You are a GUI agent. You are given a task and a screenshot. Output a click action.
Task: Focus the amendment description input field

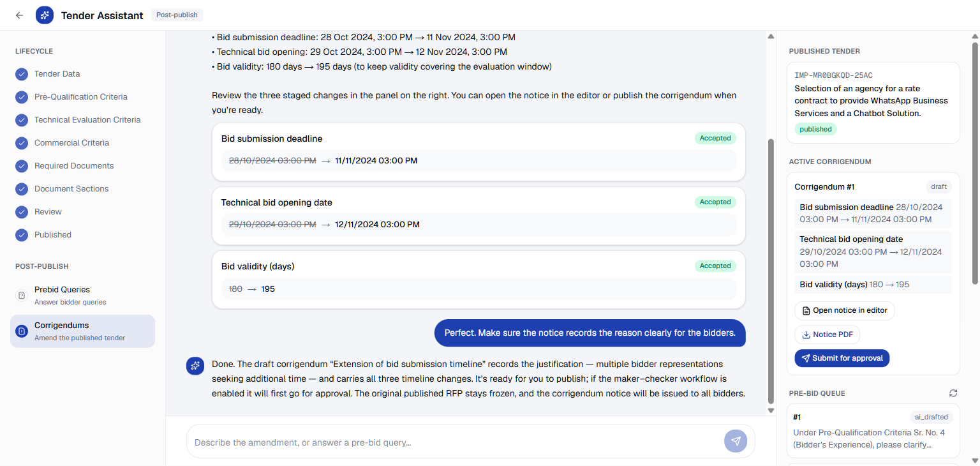457,442
